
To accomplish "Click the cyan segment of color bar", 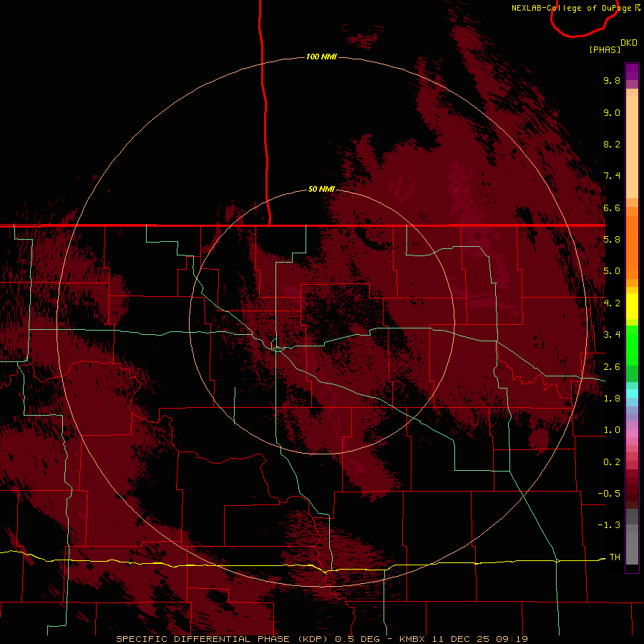I will click(x=632, y=394).
